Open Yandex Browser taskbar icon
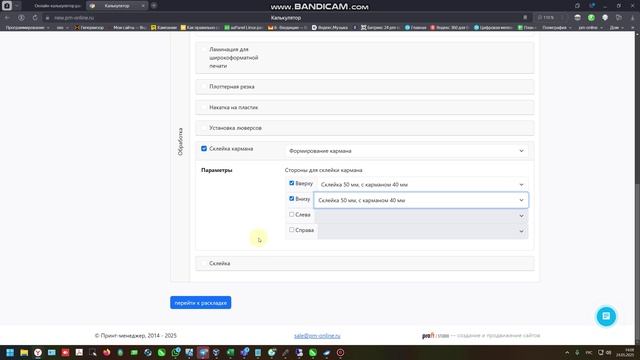Image resolution: width=640 pixels, height=360 pixels. pyautogui.click(x=38, y=353)
